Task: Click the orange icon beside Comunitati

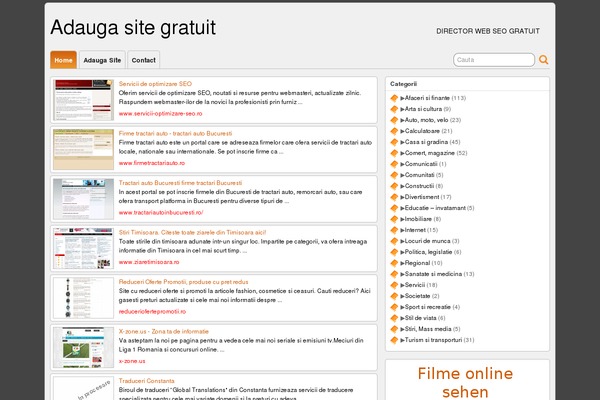Action: coord(394,175)
